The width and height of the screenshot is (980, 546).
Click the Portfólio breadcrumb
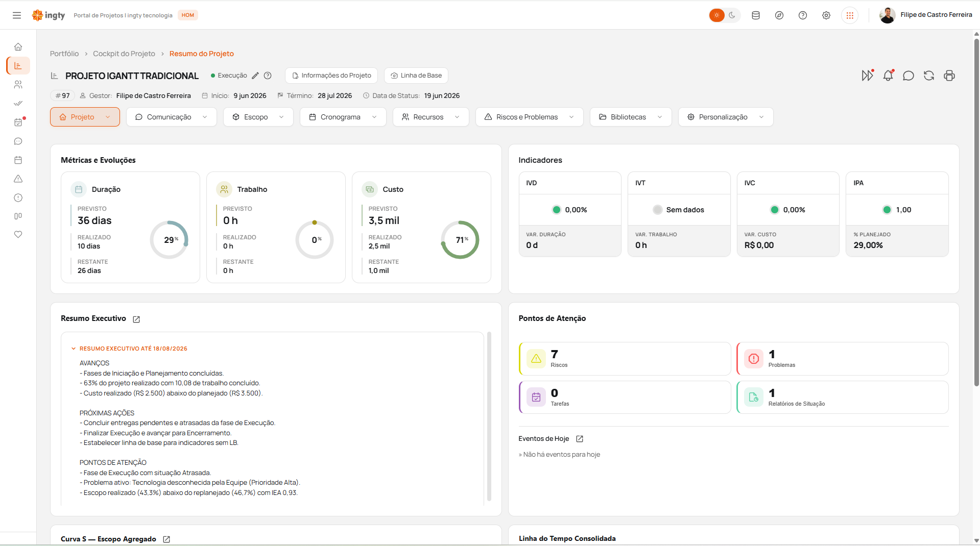64,54
